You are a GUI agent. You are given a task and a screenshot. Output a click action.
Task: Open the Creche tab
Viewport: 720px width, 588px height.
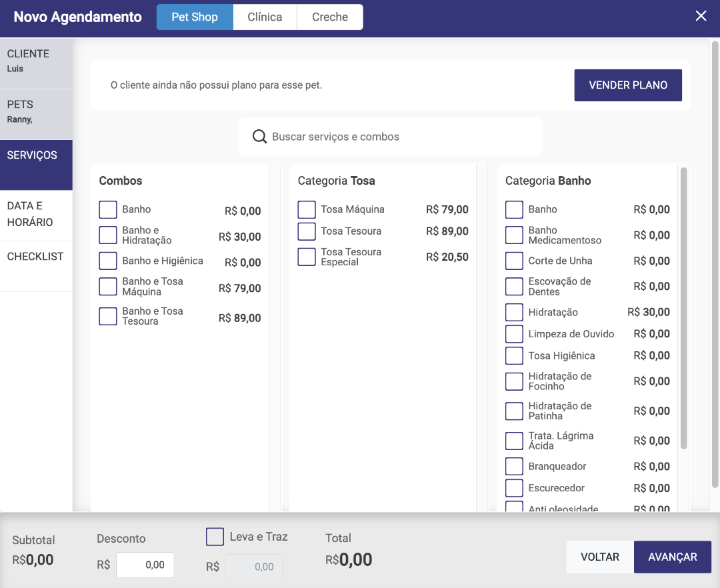click(330, 17)
